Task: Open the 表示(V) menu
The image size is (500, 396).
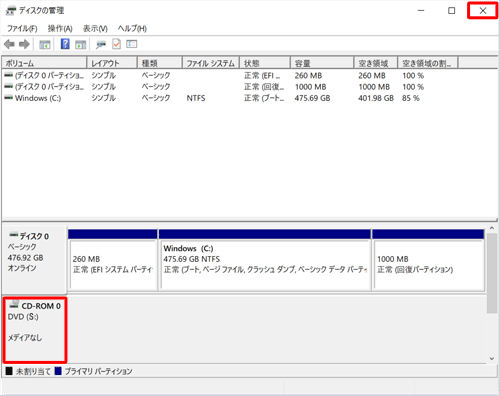Action: 95,29
